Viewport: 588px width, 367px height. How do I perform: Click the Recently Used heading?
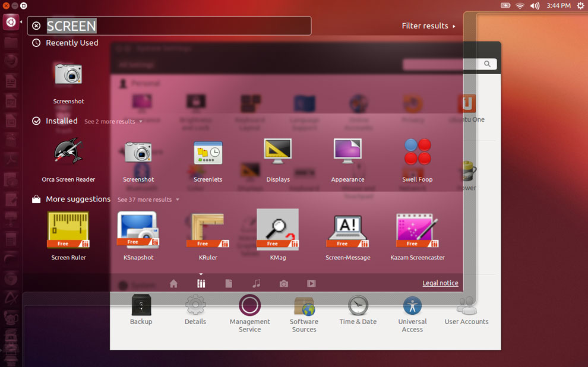tap(72, 43)
